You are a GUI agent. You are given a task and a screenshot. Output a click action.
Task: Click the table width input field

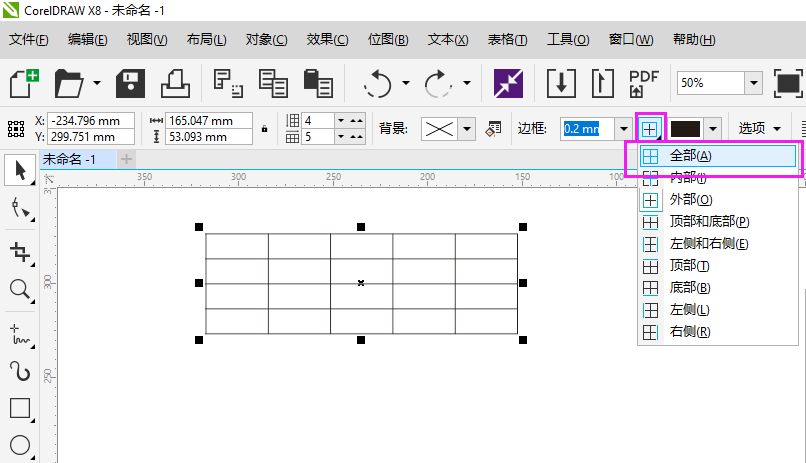200,121
